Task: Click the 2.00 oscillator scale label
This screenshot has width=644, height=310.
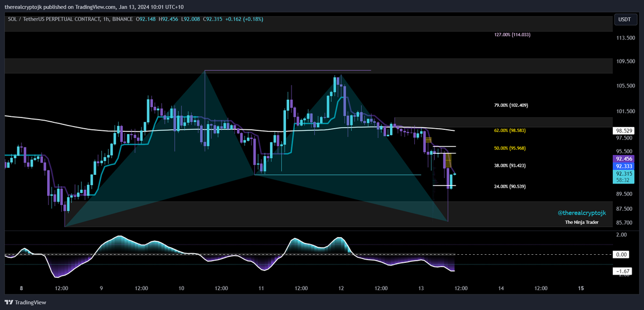Action: click(621, 235)
